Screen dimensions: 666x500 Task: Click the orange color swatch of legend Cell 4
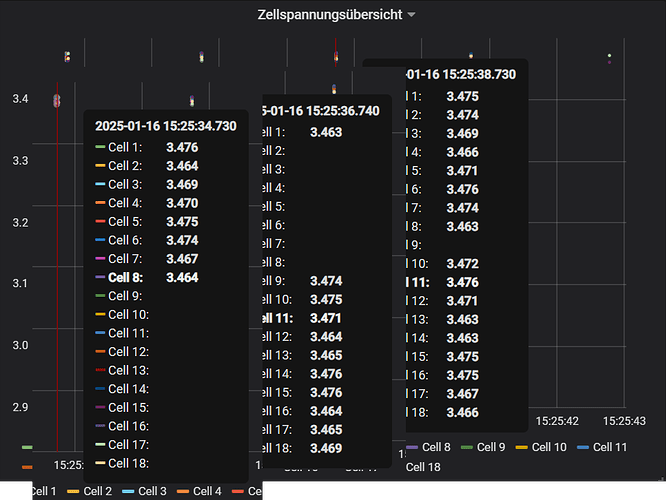click(x=183, y=492)
